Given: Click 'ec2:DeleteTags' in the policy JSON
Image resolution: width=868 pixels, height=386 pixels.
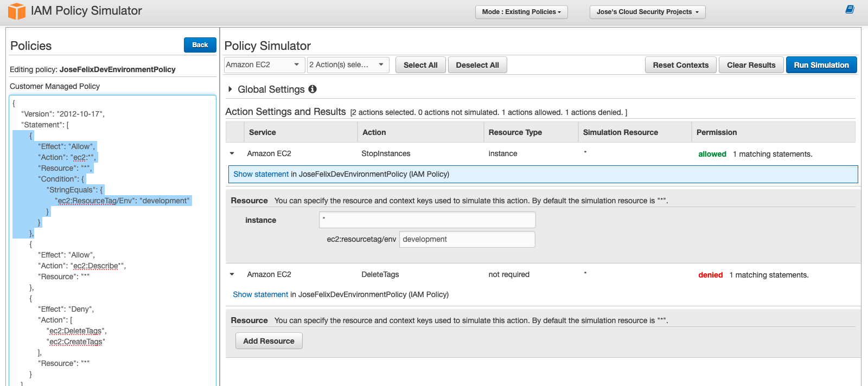Looking at the screenshot, I should pyautogui.click(x=76, y=331).
